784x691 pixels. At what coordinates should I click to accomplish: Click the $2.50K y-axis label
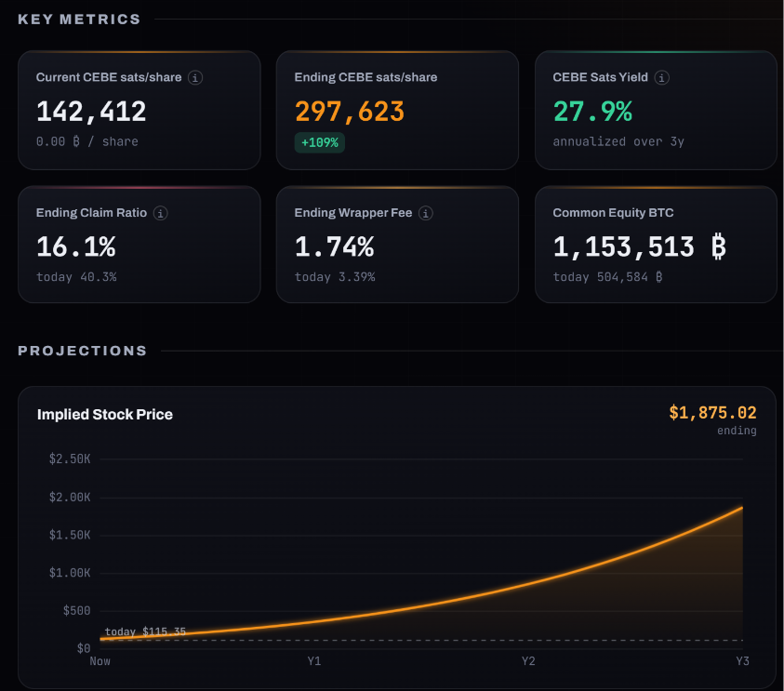pos(70,459)
